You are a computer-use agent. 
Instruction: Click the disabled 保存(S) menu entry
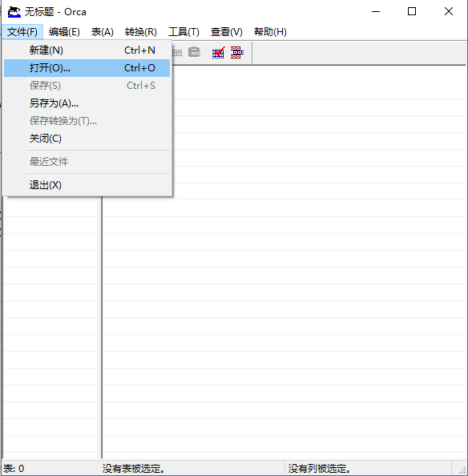coord(87,86)
